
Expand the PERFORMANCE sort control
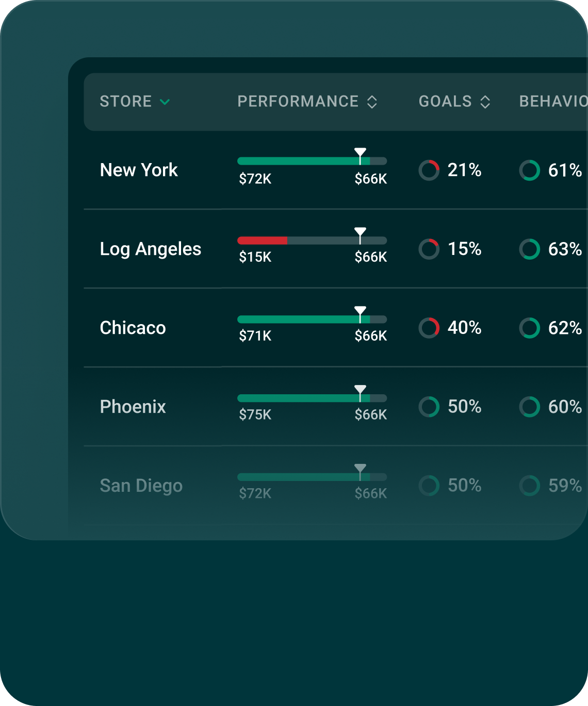pyautogui.click(x=373, y=102)
